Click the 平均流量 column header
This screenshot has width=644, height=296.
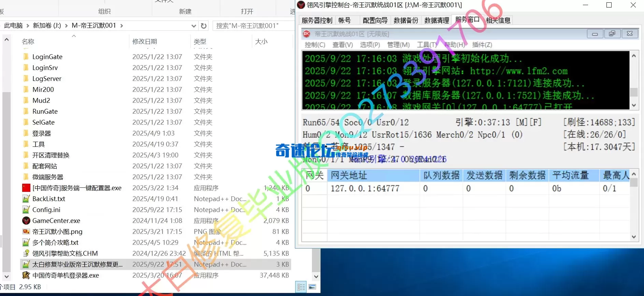[574, 175]
